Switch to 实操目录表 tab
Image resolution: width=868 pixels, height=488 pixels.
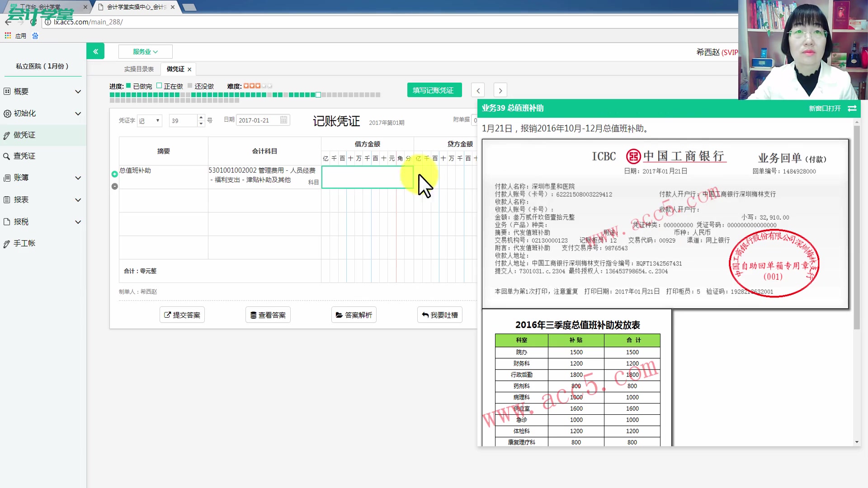139,69
